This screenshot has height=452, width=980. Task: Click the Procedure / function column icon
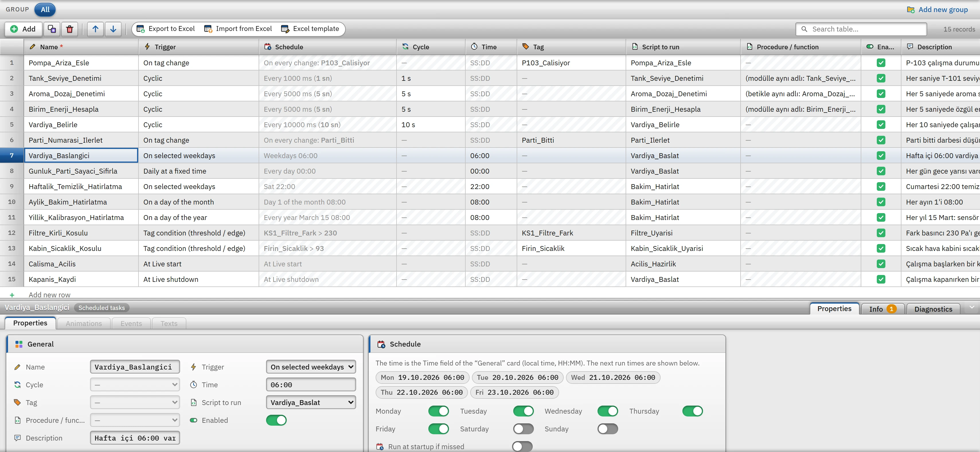pyautogui.click(x=749, y=47)
